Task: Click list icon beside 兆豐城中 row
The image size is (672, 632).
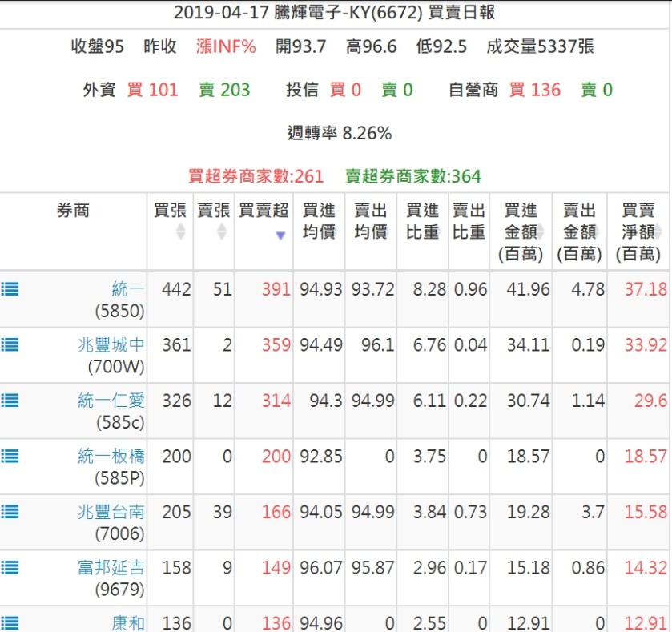Action: [x=10, y=345]
